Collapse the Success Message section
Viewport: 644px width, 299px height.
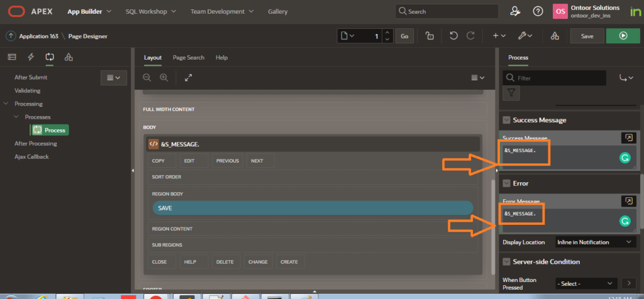coord(506,120)
